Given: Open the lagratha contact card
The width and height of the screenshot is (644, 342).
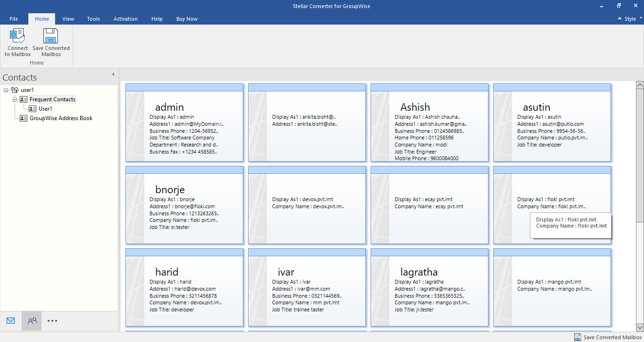Looking at the screenshot, I should pyautogui.click(x=429, y=287).
